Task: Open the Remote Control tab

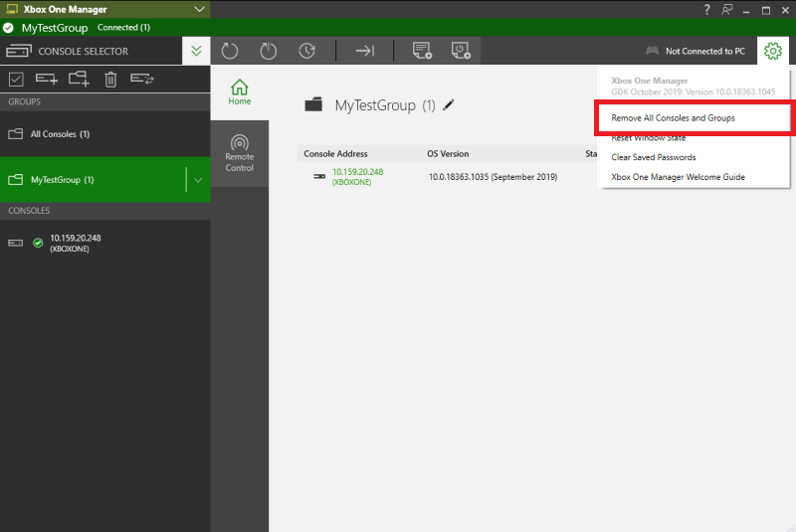Action: (x=240, y=153)
